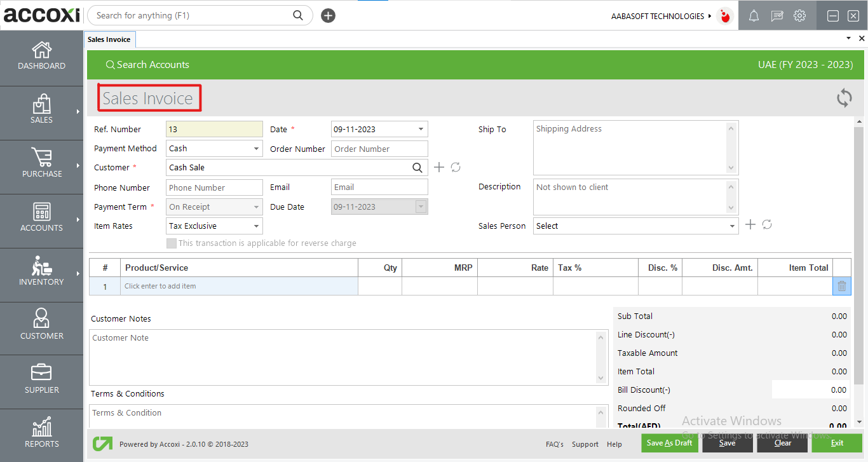Image resolution: width=868 pixels, height=462 pixels.
Task: Add a new customer with the plus icon
Action: (x=439, y=167)
